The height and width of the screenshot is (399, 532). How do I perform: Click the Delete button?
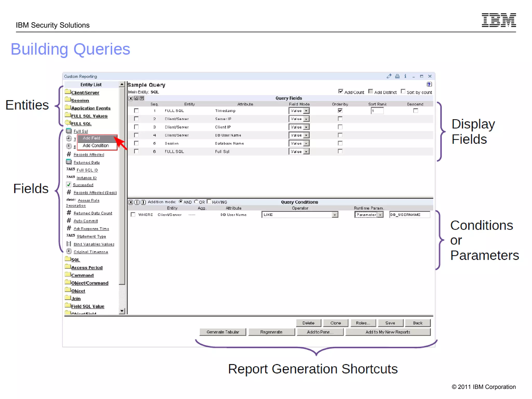308,323
